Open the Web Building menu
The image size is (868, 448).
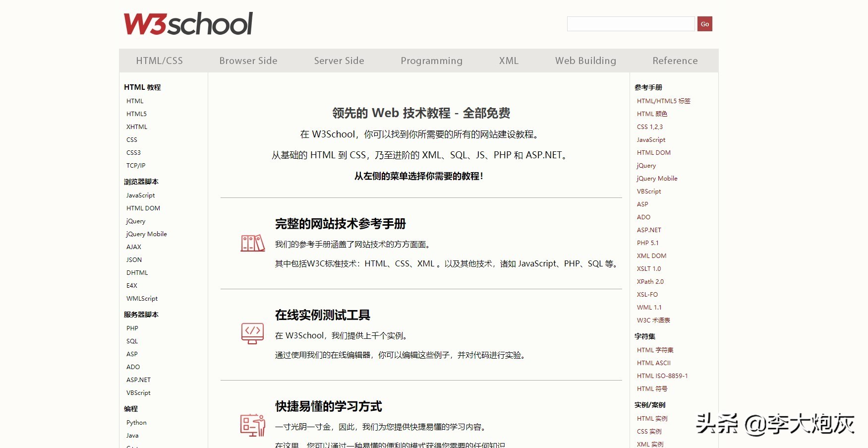[x=585, y=60]
